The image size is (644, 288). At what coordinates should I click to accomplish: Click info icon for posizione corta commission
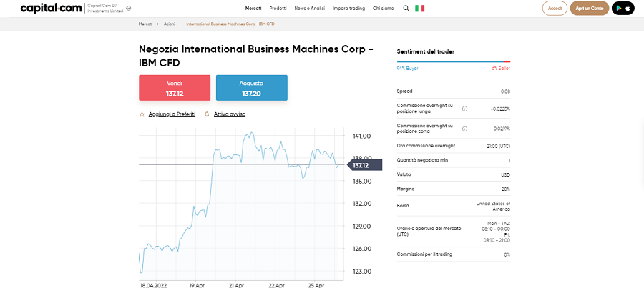(x=464, y=129)
